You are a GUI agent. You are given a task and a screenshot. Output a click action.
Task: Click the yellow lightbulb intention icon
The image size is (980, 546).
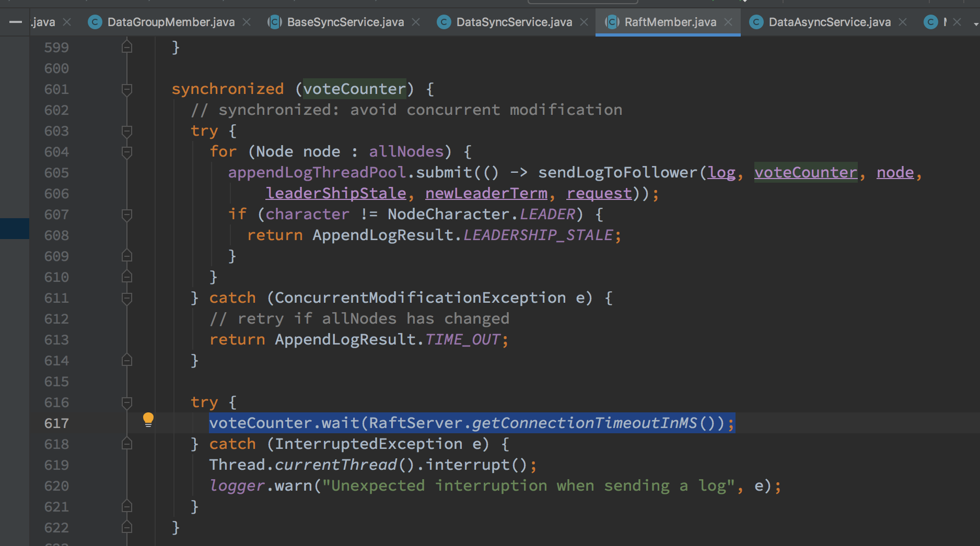click(x=148, y=420)
